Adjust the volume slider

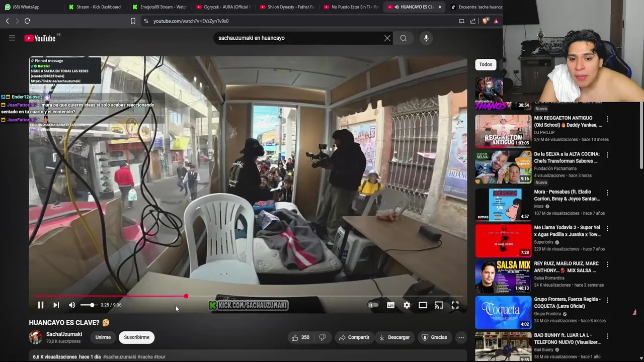click(87, 305)
